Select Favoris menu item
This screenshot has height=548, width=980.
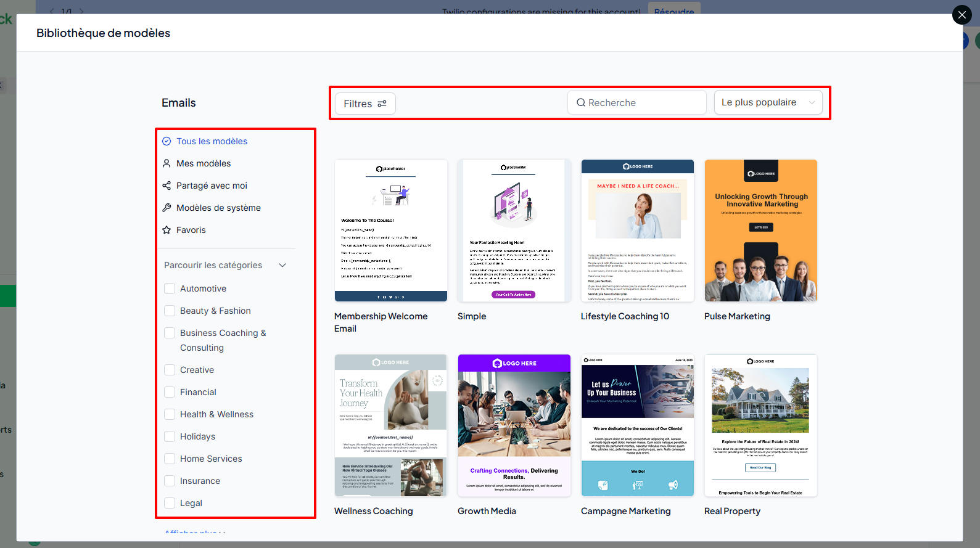point(191,230)
